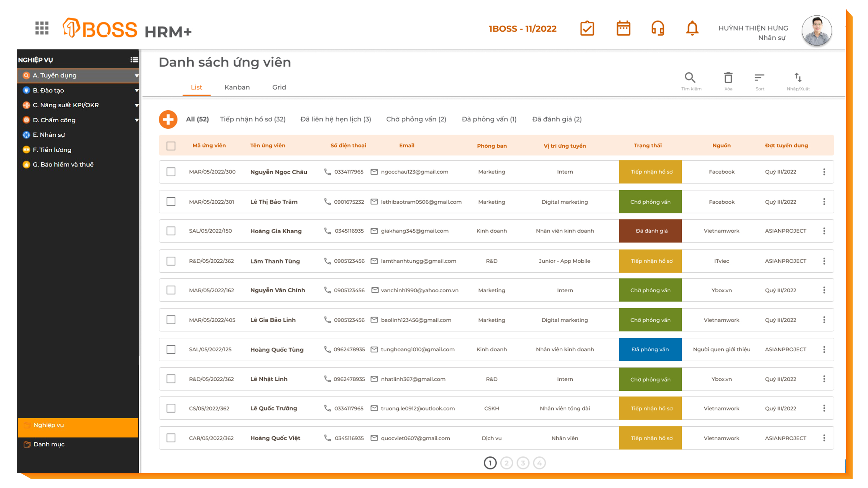Go to page 2 in pagination
The width and height of the screenshot is (868, 488).
[x=506, y=463]
